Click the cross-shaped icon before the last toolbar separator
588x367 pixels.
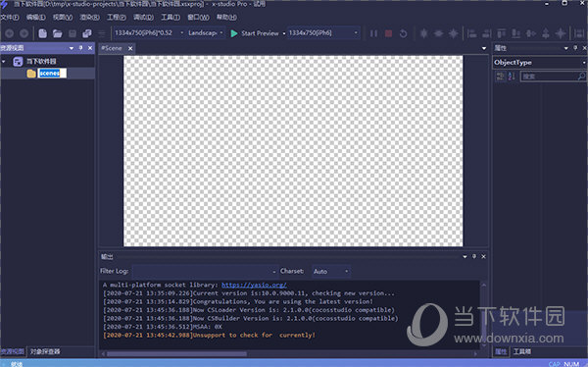click(x=561, y=33)
